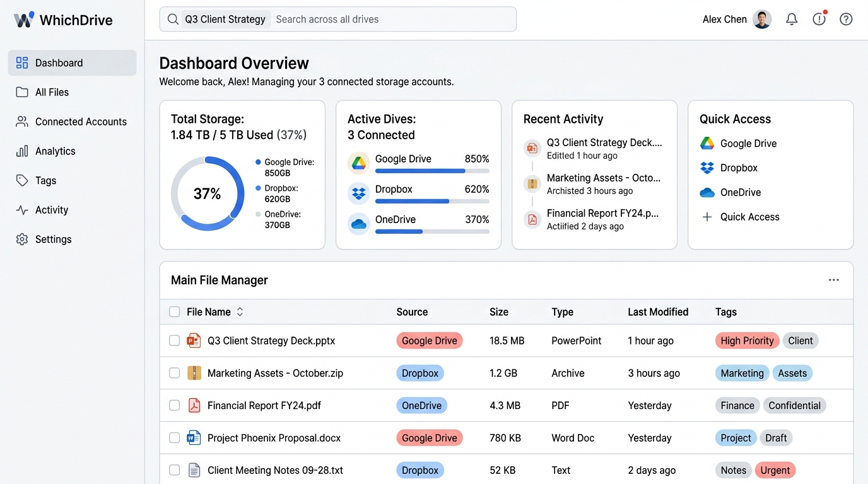
Task: Open the alert icon with red dot
Action: click(x=819, y=19)
